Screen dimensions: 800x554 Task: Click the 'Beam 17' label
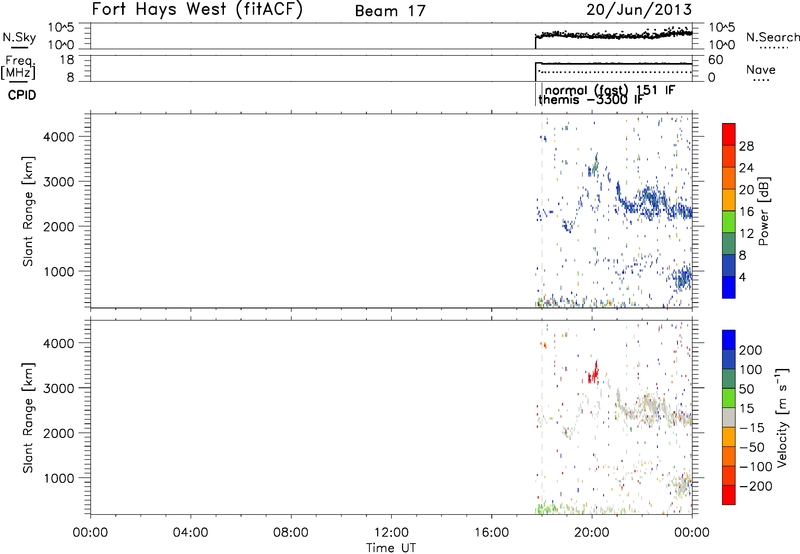pyautogui.click(x=390, y=11)
